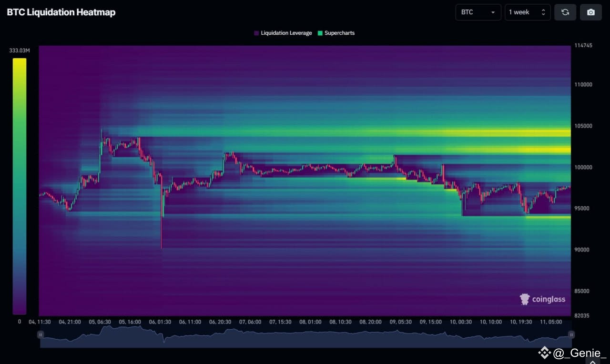The height and width of the screenshot is (364, 610).
Task: Toggle the Liquidation Leverage legend visibility
Action: (283, 33)
